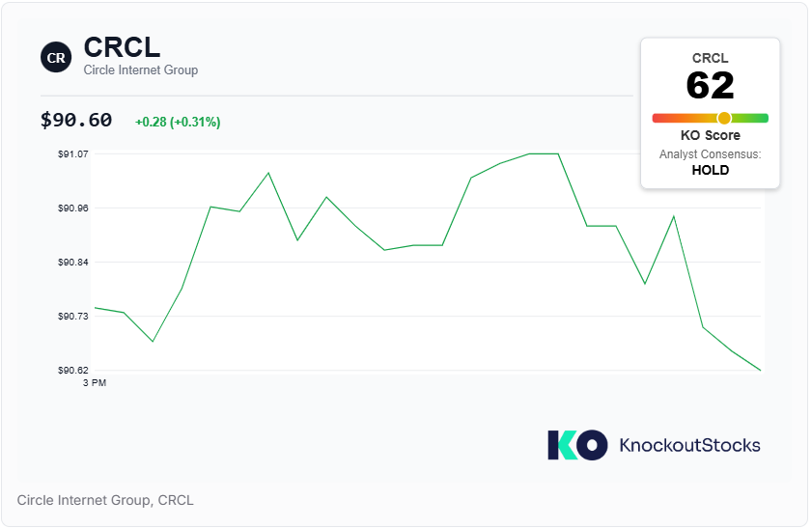812x528 pixels.
Task: Click the CRCL ticker heading
Action: [123, 47]
